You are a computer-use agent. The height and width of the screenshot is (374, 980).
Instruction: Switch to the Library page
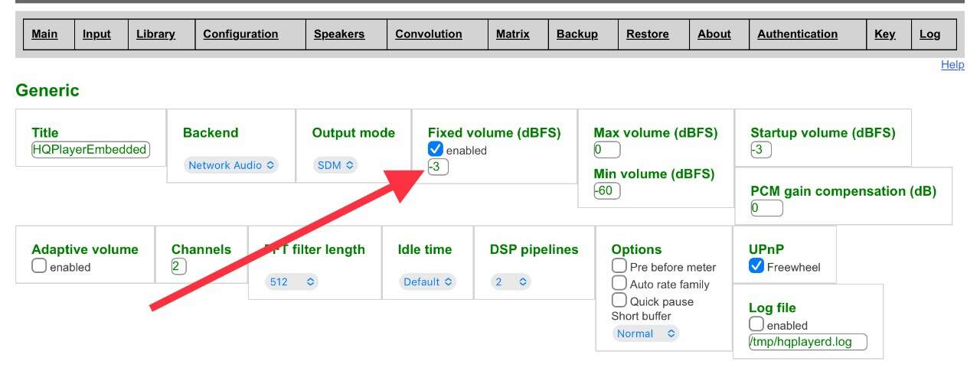(x=155, y=34)
